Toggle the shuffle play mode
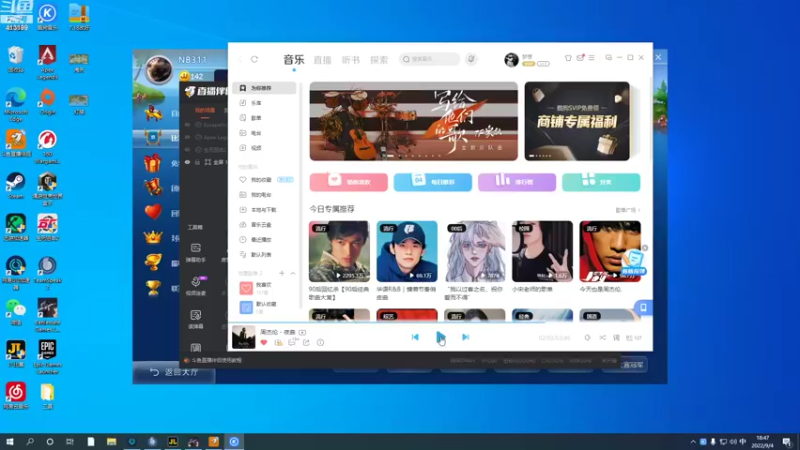 coord(603,338)
